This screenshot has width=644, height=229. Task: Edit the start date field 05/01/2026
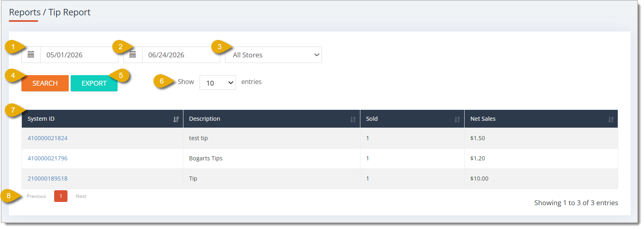click(x=79, y=55)
